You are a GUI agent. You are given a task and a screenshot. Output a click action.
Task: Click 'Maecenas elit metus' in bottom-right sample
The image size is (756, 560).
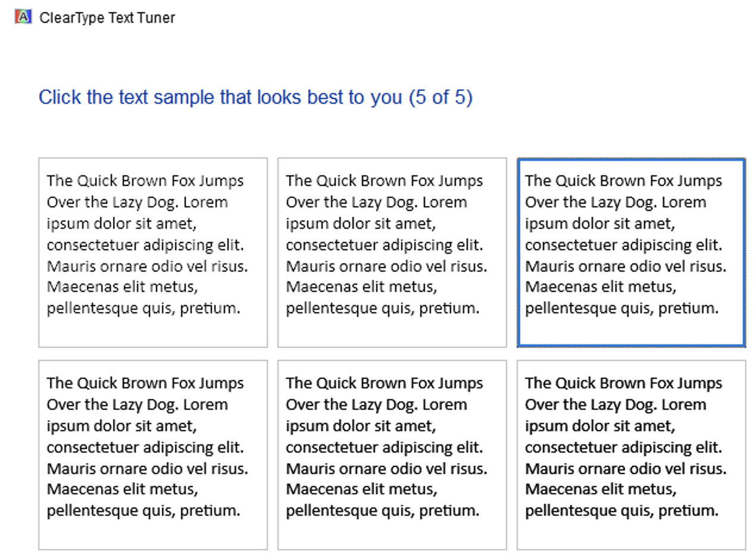pos(600,490)
